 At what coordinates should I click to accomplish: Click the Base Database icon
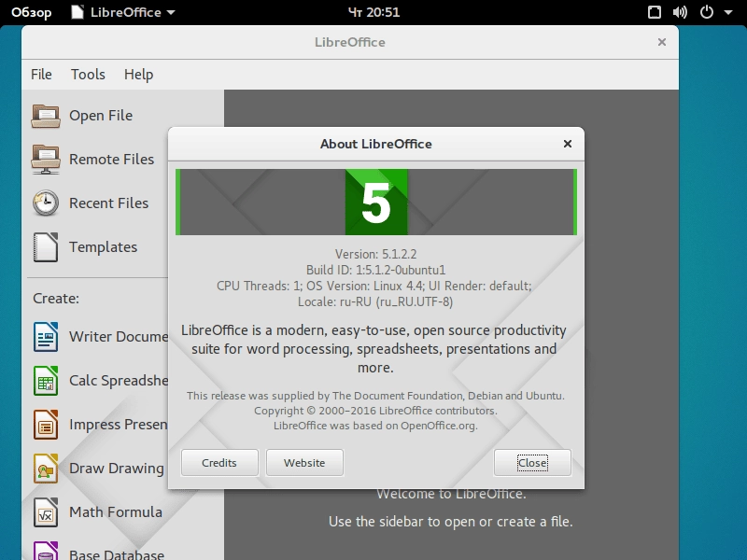coord(46,551)
